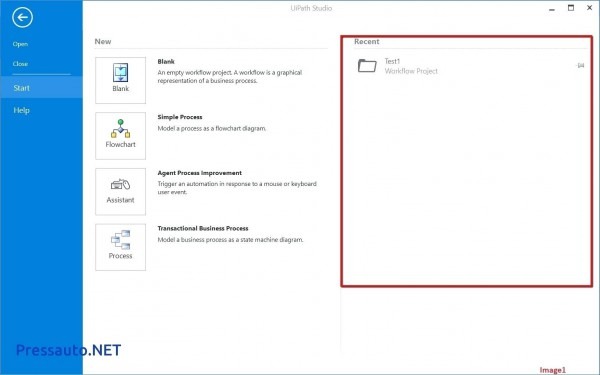
Task: Select Open in the blue sidebar
Action: click(x=20, y=44)
